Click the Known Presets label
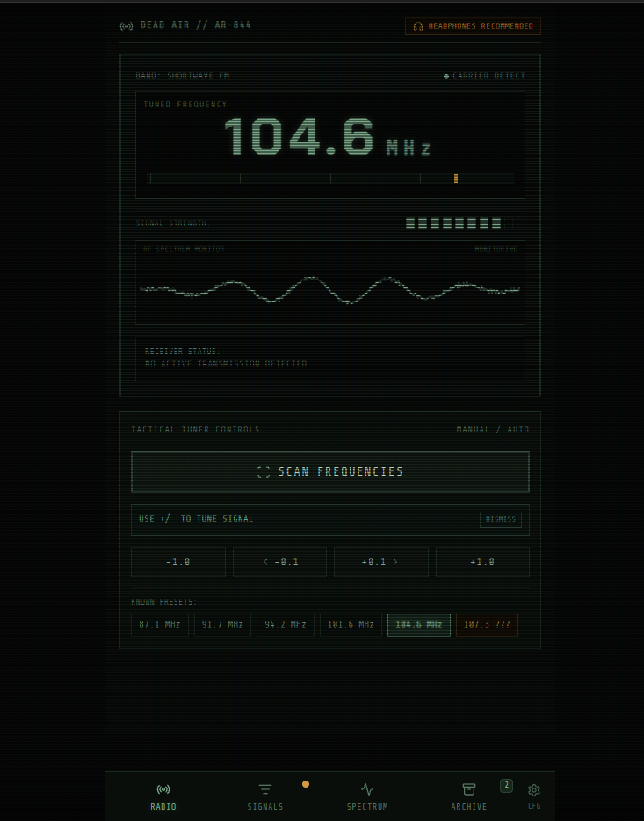644x821 pixels. (x=164, y=602)
